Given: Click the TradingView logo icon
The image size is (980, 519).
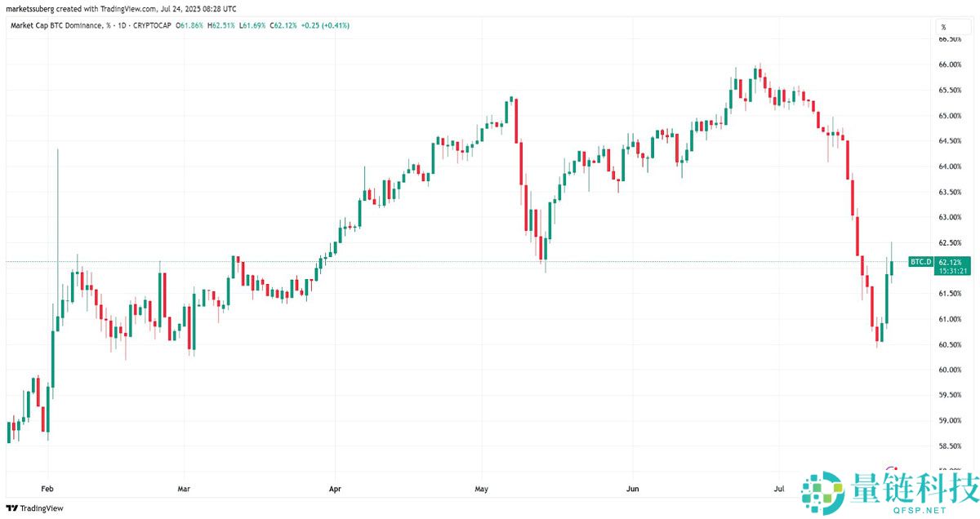Looking at the screenshot, I should pos(11,508).
